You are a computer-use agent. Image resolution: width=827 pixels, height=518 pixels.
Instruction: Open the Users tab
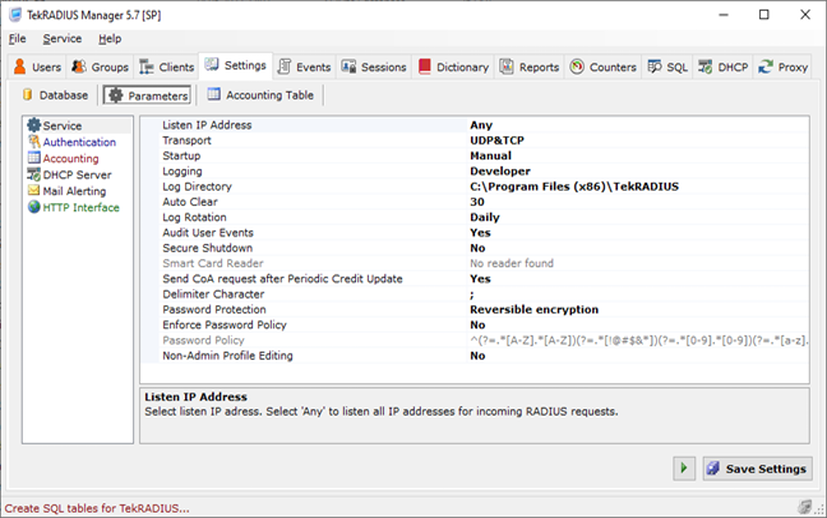pos(37,67)
